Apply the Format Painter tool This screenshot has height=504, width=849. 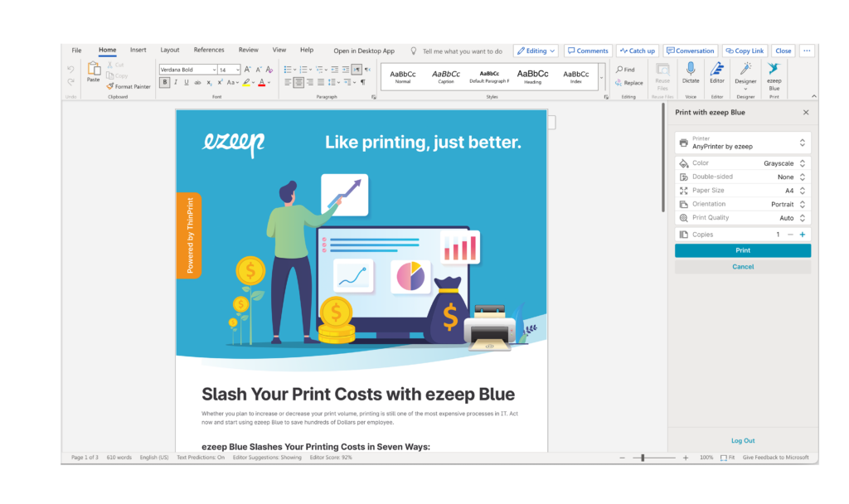click(x=129, y=86)
